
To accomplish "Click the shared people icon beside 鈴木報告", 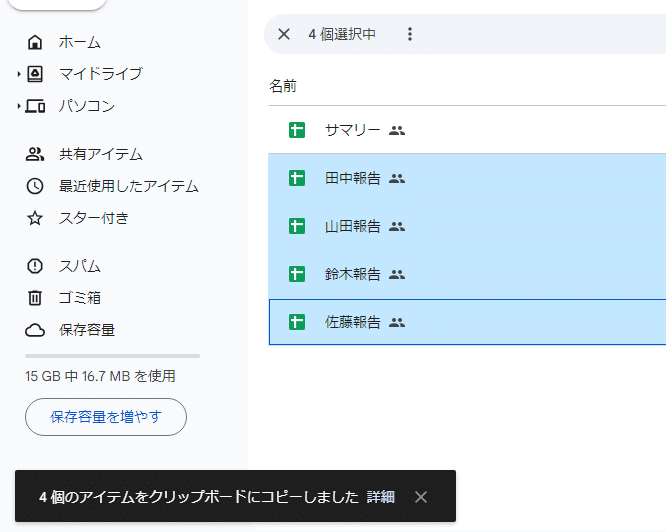I will tap(397, 274).
